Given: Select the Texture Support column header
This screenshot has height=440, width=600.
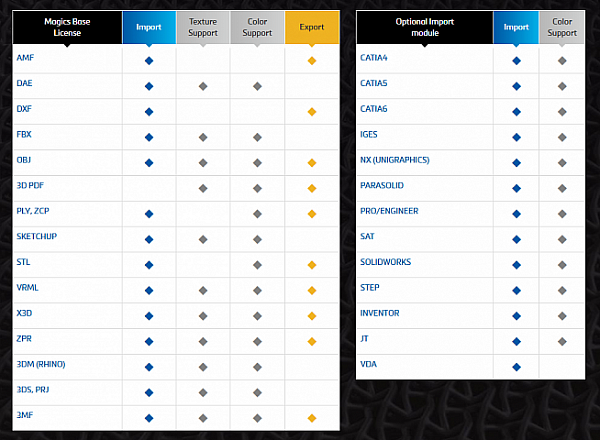Looking at the screenshot, I should tap(203, 27).
